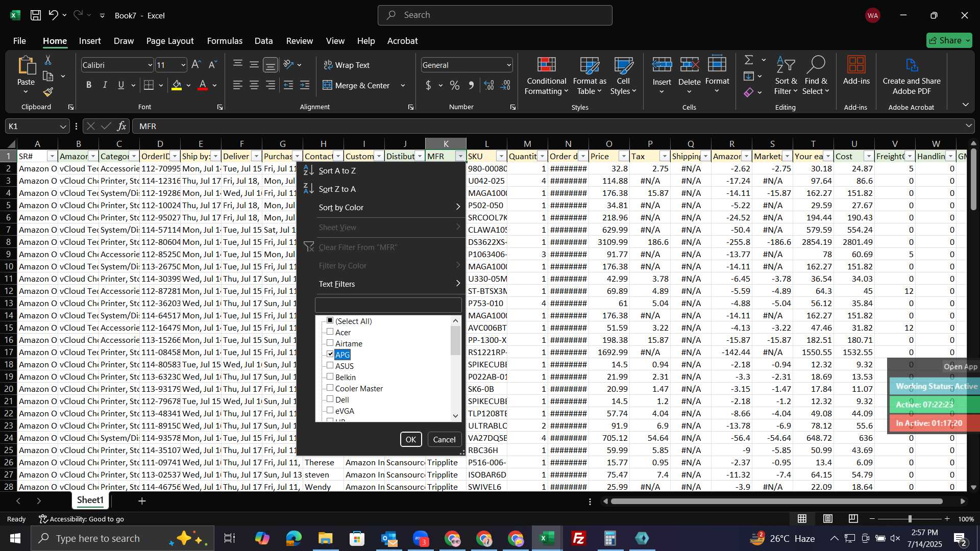Click the Clear eraser icon

click(749, 92)
